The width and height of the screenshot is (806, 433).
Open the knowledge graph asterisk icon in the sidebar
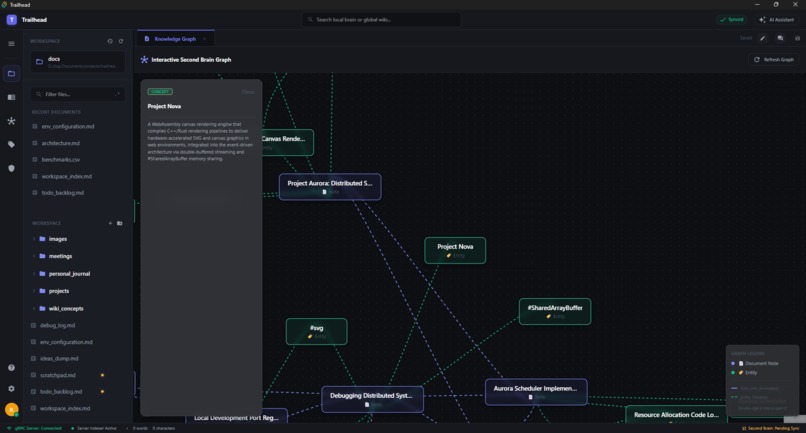click(x=11, y=121)
